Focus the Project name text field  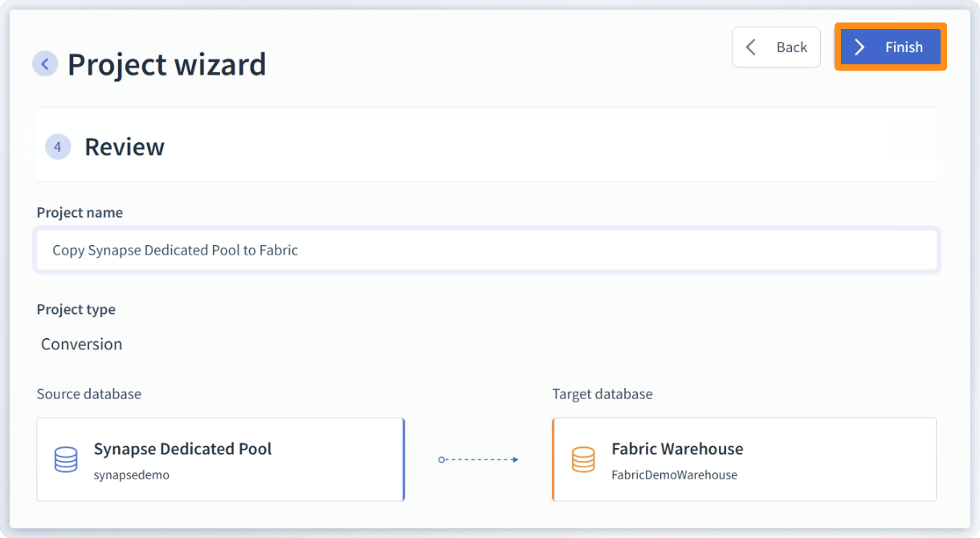pos(486,250)
